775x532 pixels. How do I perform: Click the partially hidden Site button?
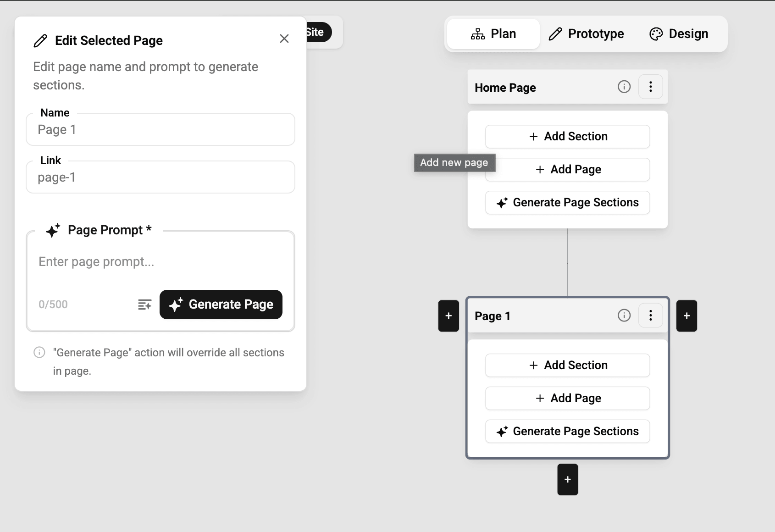coord(319,32)
